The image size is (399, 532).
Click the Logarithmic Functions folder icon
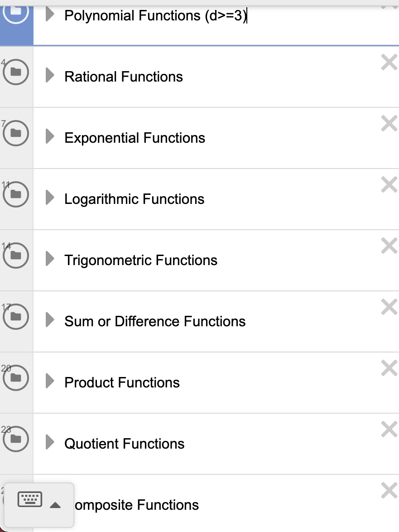click(x=16, y=194)
